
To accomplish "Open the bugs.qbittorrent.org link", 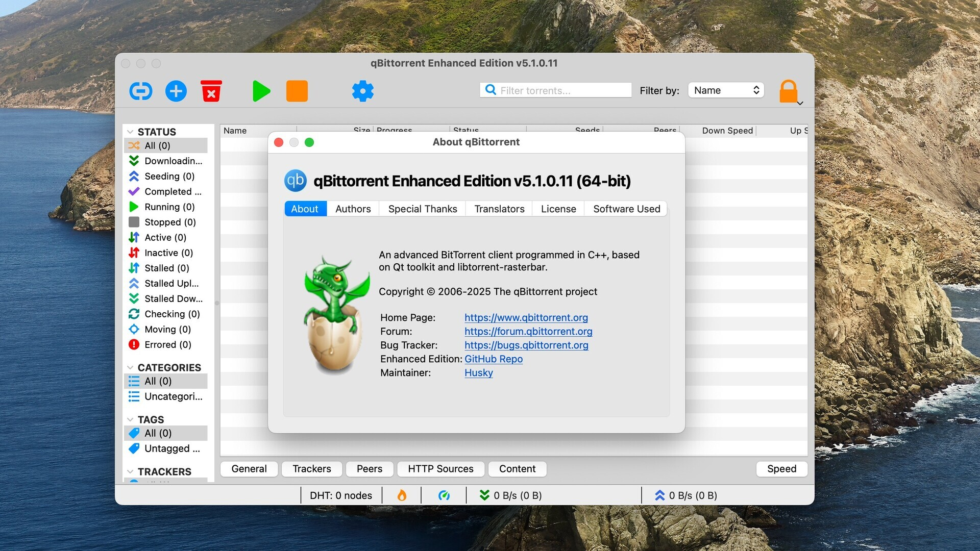I will point(526,345).
